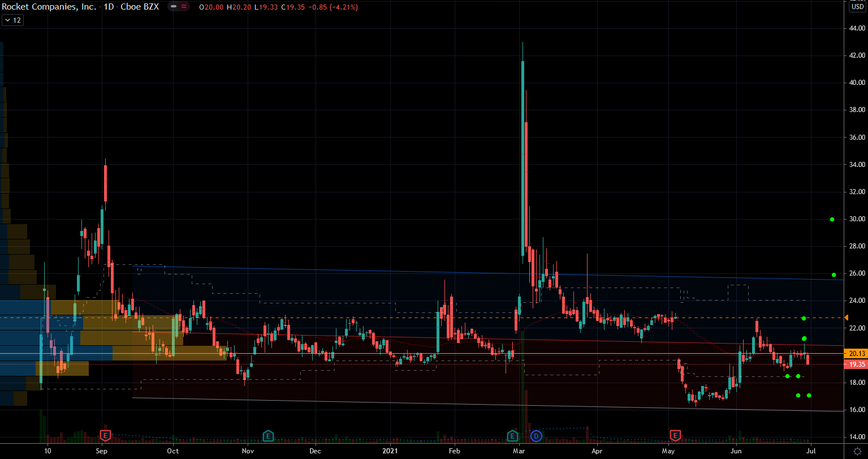Click the Jul label on time axis

point(811,451)
